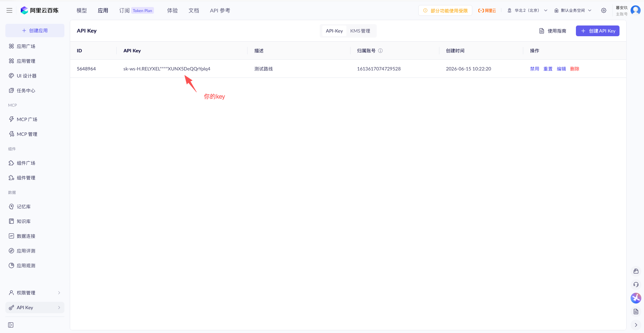The height and width of the screenshot is (333, 644).
Task: Expand 权限管理 in the sidebar
Action: (35, 293)
